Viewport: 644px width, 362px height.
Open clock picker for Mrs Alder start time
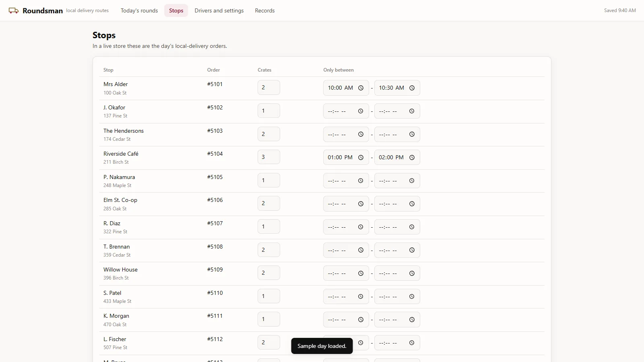(361, 88)
